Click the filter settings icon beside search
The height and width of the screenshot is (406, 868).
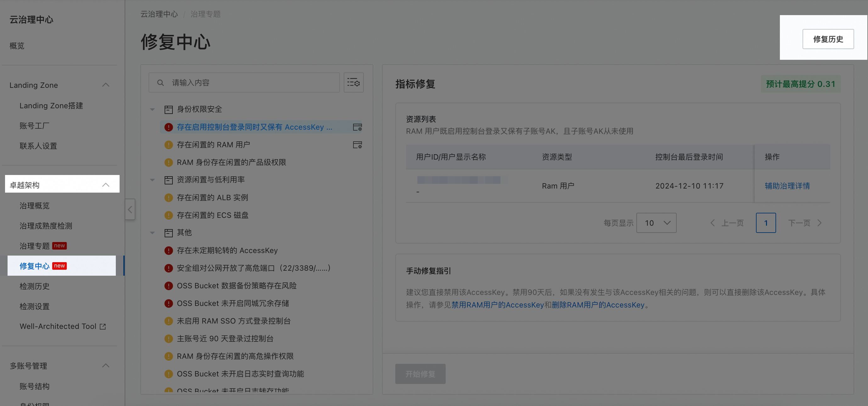click(353, 82)
